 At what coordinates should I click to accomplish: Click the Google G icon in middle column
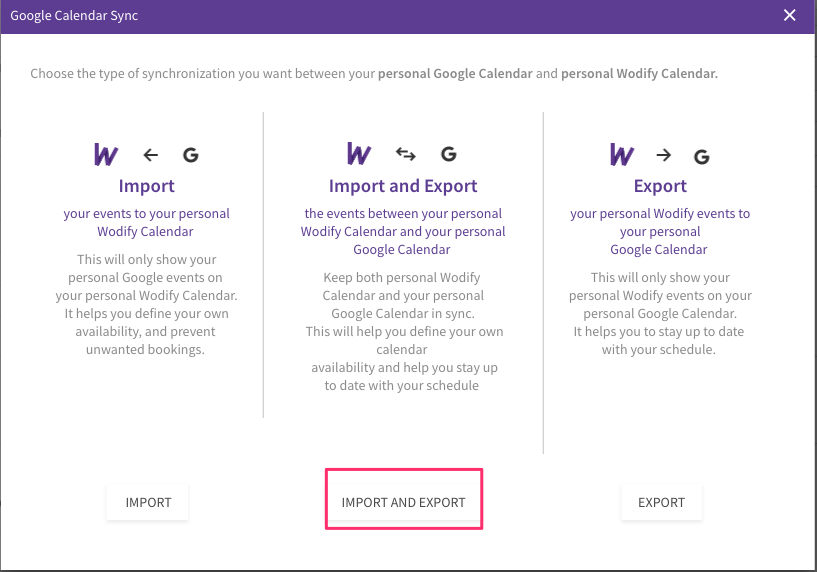click(449, 154)
